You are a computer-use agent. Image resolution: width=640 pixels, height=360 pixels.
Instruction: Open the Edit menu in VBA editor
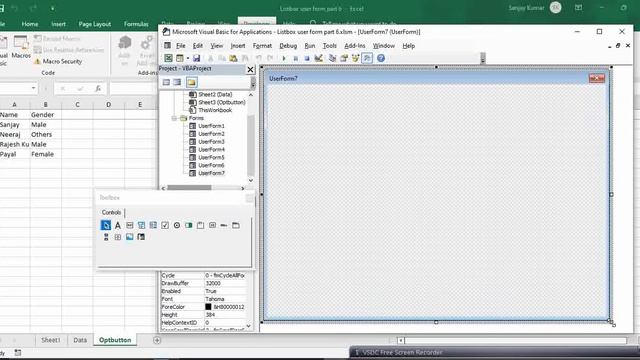[198, 46]
